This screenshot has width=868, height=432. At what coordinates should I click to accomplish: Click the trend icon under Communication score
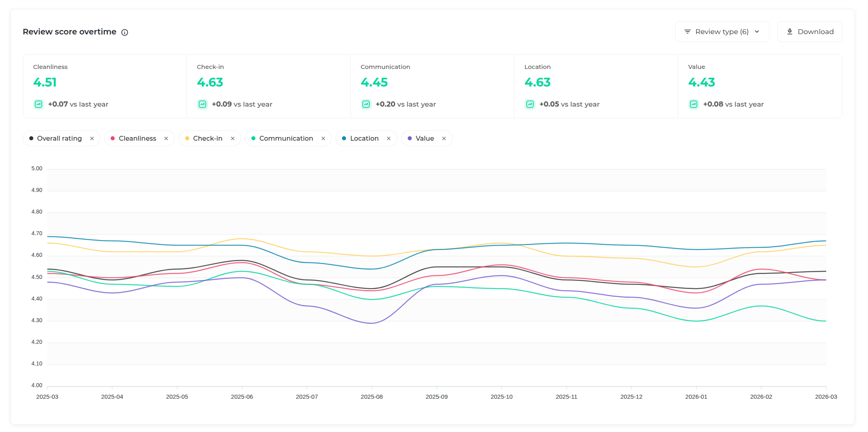pyautogui.click(x=366, y=104)
